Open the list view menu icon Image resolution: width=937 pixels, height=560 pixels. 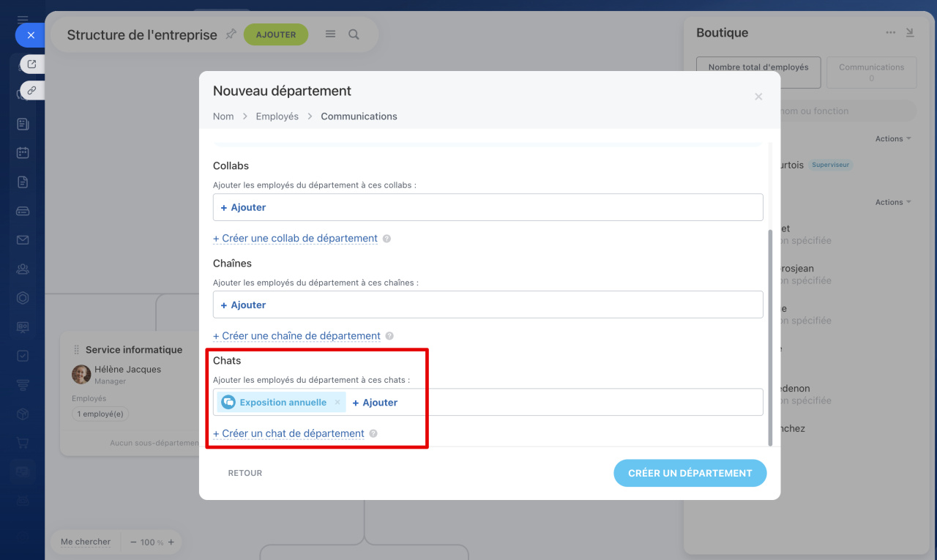[330, 34]
